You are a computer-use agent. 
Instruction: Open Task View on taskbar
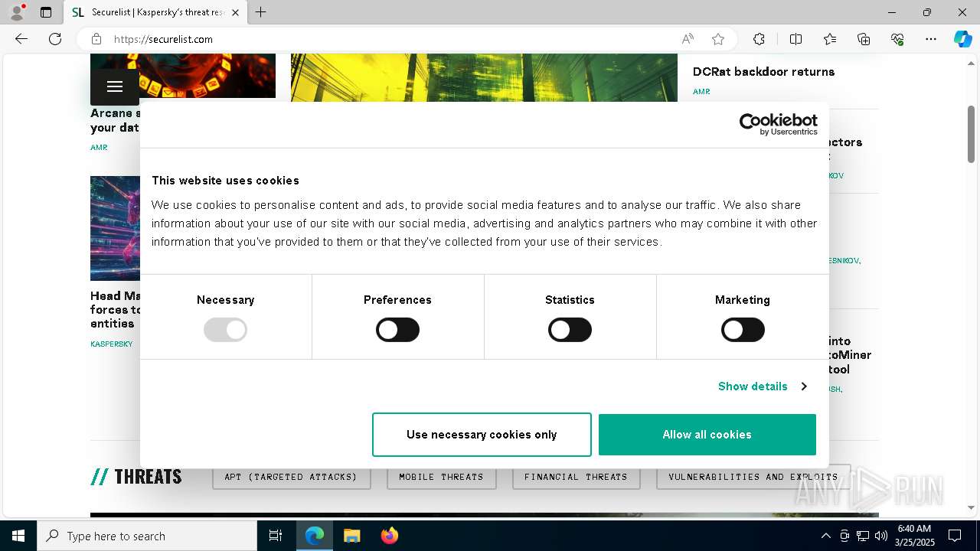pyautogui.click(x=276, y=536)
